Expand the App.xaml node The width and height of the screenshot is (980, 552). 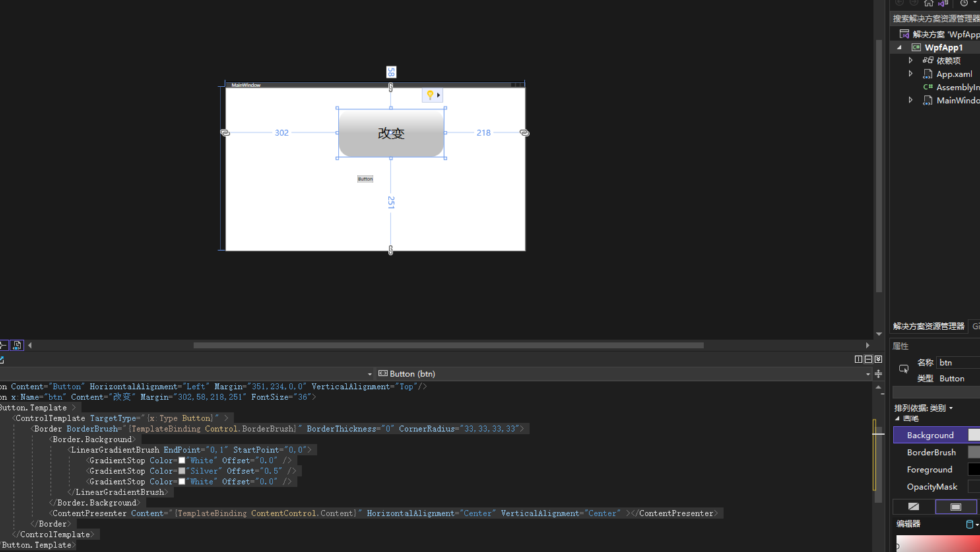(911, 74)
